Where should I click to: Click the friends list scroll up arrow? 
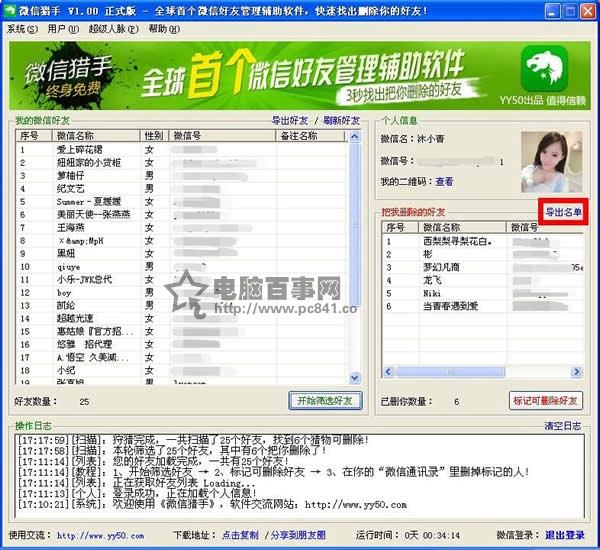[x=355, y=137]
